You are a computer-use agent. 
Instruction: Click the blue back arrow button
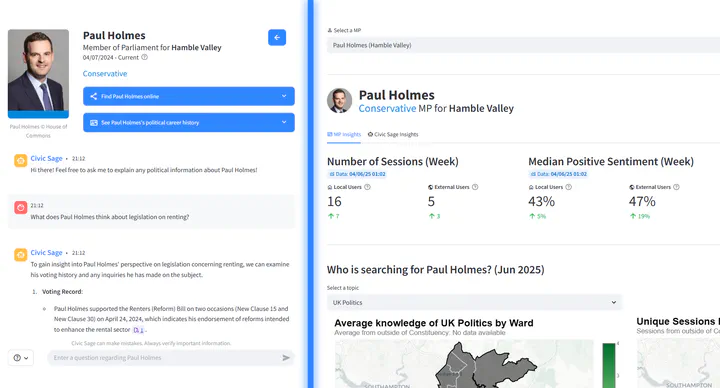[277, 38]
